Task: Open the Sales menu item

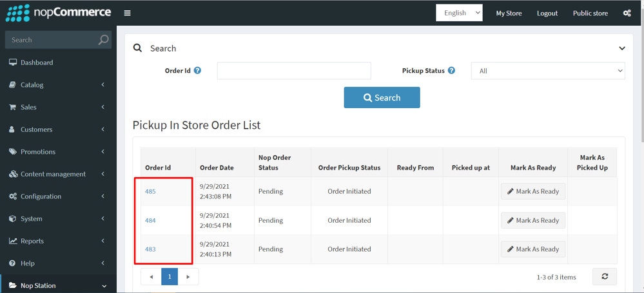Action: point(58,107)
